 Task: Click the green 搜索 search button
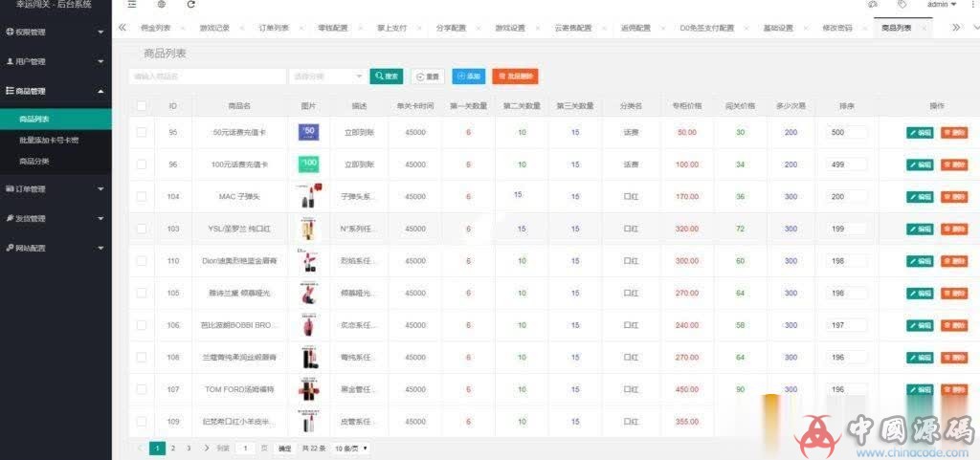pyautogui.click(x=387, y=77)
